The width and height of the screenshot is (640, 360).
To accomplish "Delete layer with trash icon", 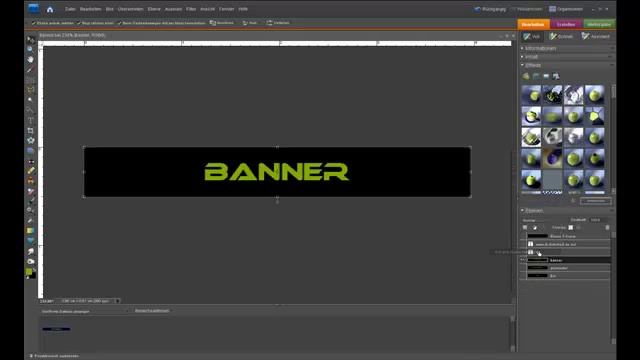I will (x=607, y=228).
